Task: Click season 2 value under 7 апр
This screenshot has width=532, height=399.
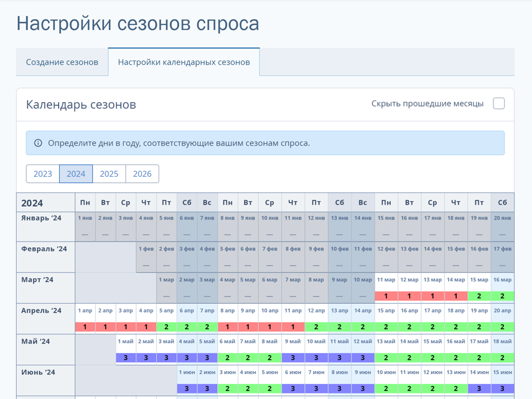Action: coord(207,327)
